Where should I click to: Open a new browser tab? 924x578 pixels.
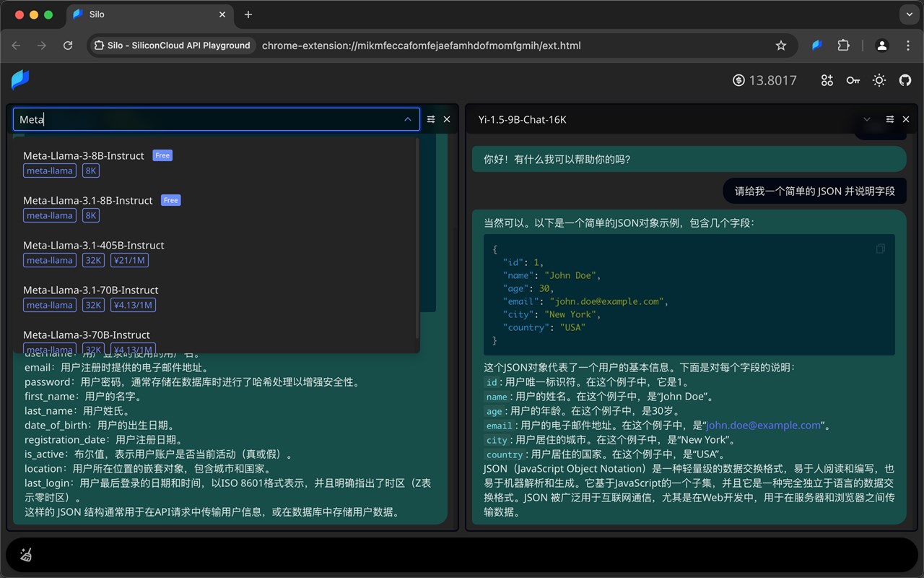(x=248, y=14)
